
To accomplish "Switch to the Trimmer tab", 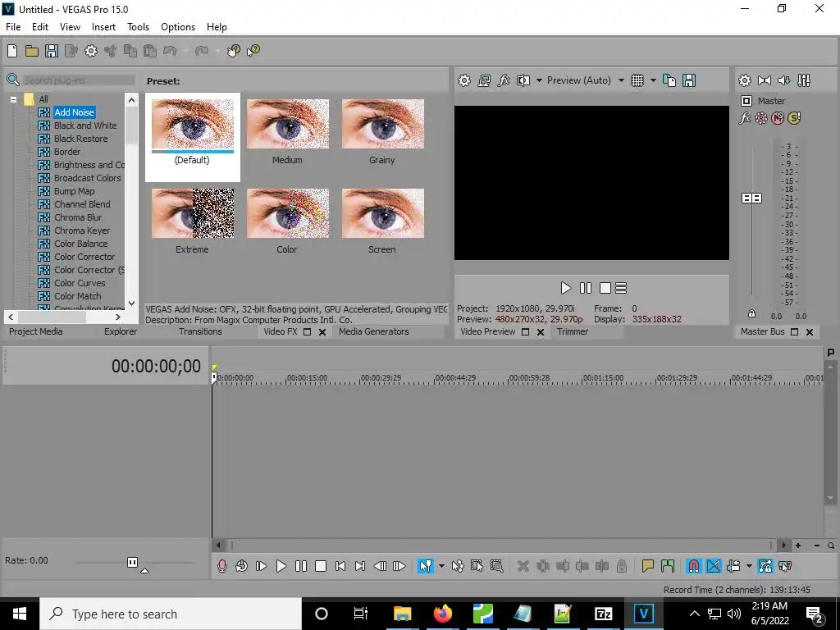I will pyautogui.click(x=572, y=331).
